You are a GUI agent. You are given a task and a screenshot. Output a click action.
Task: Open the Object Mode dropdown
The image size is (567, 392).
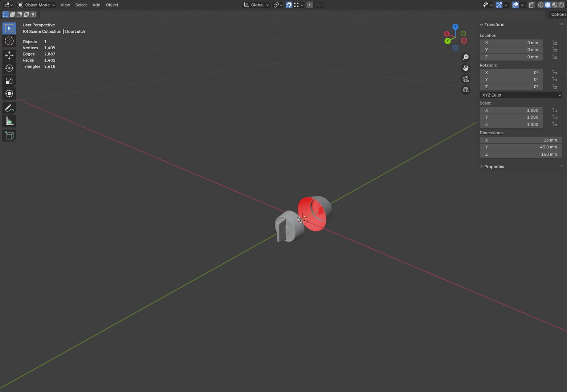pyautogui.click(x=36, y=5)
